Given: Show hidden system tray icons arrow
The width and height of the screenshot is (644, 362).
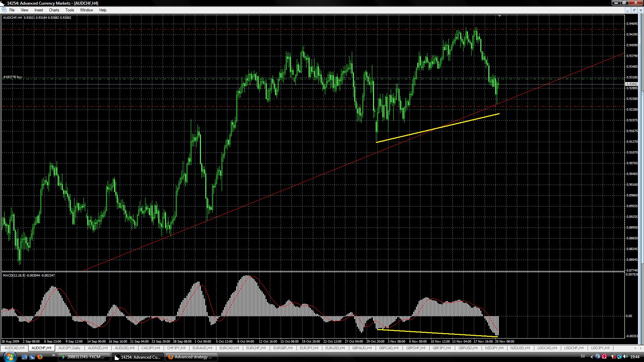Looking at the screenshot, I should click(592, 357).
